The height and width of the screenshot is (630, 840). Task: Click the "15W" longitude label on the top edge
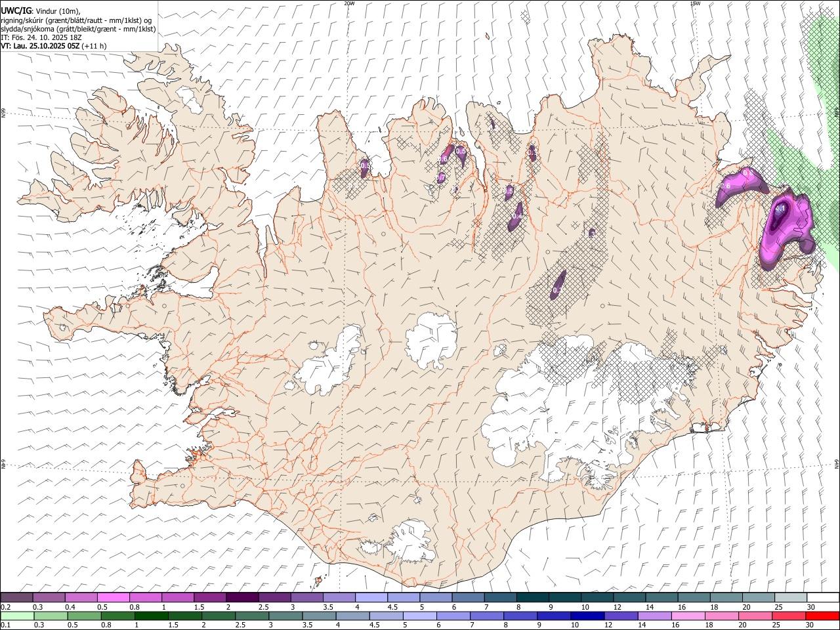click(x=695, y=3)
